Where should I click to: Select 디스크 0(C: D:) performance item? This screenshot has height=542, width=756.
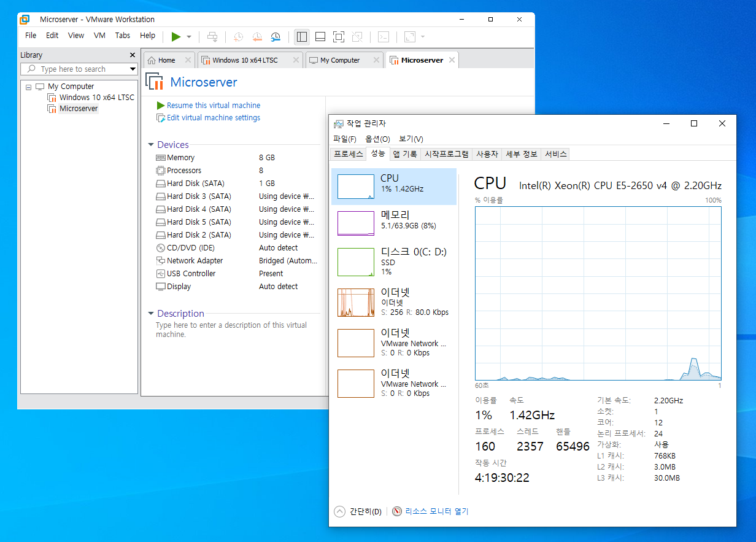click(x=394, y=261)
